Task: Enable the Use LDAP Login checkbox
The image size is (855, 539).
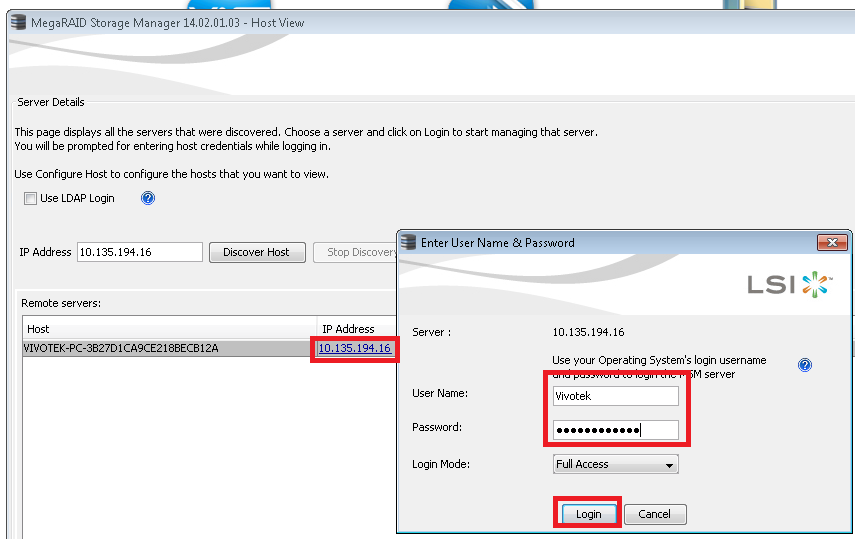Action: click(x=31, y=199)
